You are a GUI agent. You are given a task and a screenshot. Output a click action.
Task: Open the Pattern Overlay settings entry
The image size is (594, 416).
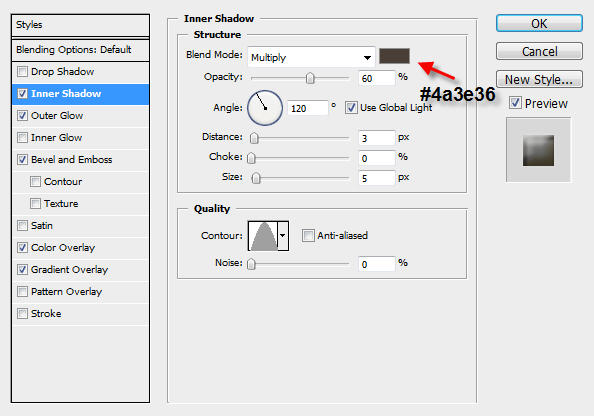pyautogui.click(x=66, y=292)
